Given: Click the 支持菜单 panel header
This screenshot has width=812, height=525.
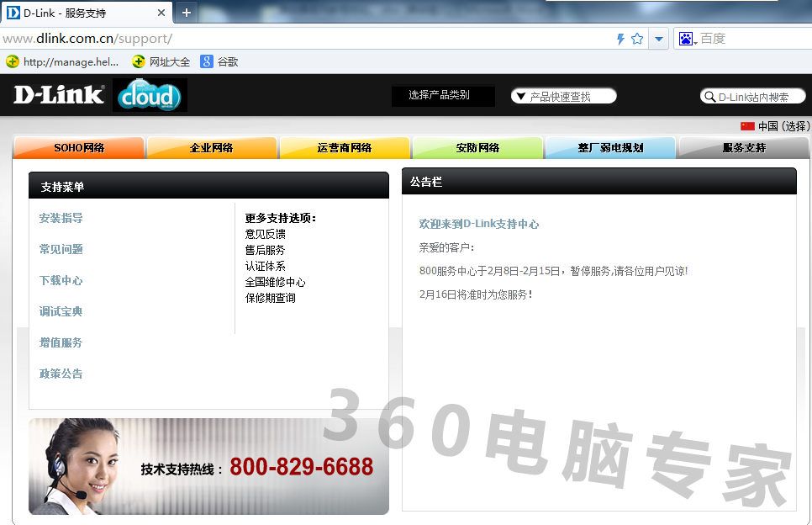Looking at the screenshot, I should (x=208, y=186).
